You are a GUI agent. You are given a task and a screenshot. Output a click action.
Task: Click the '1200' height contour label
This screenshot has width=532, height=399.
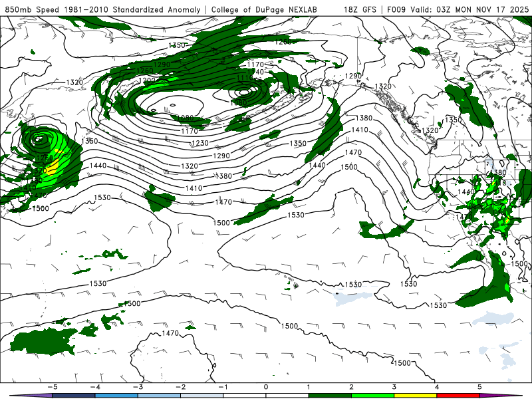147,80
